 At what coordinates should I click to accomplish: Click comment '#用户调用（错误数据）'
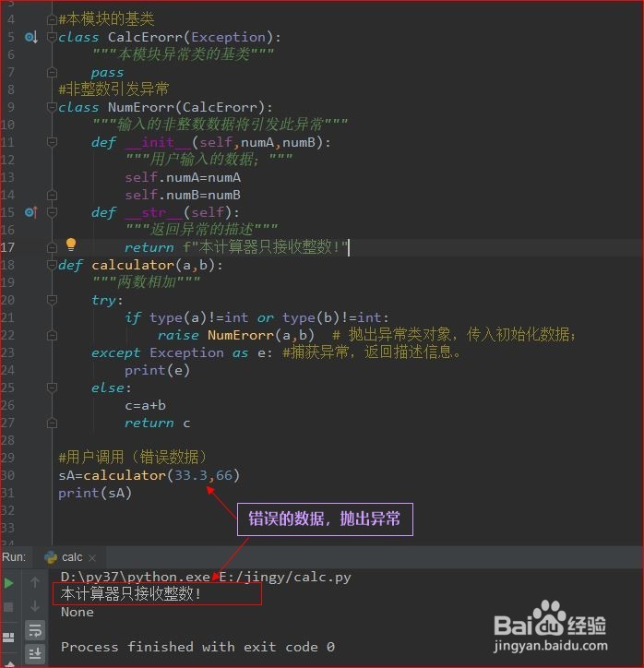pyautogui.click(x=133, y=458)
